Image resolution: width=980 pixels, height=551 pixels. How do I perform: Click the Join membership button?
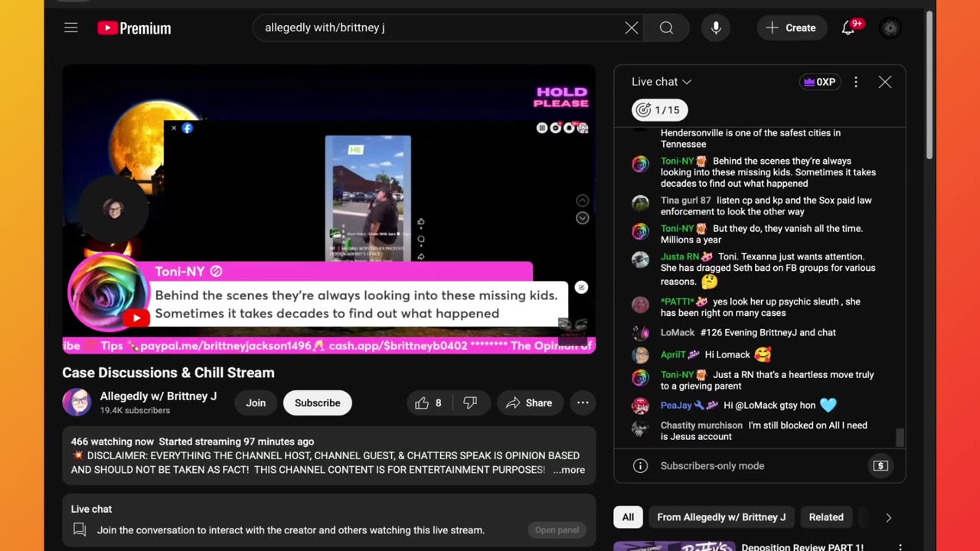coord(256,403)
